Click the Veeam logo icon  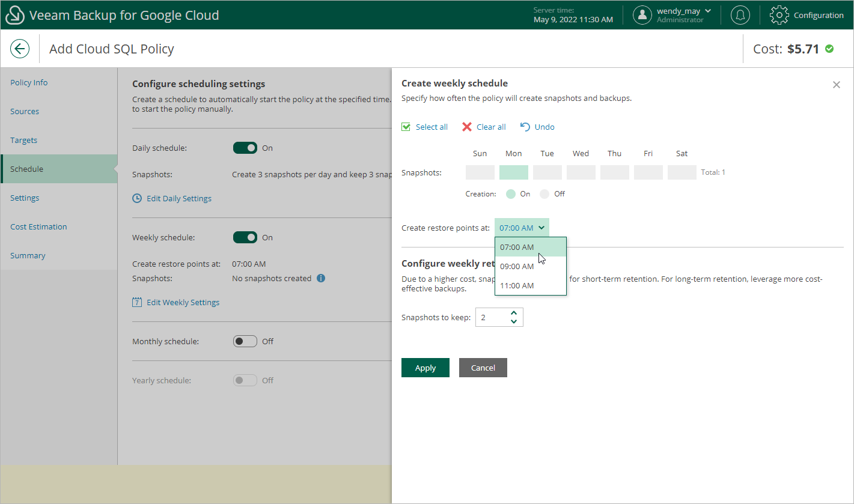point(15,15)
